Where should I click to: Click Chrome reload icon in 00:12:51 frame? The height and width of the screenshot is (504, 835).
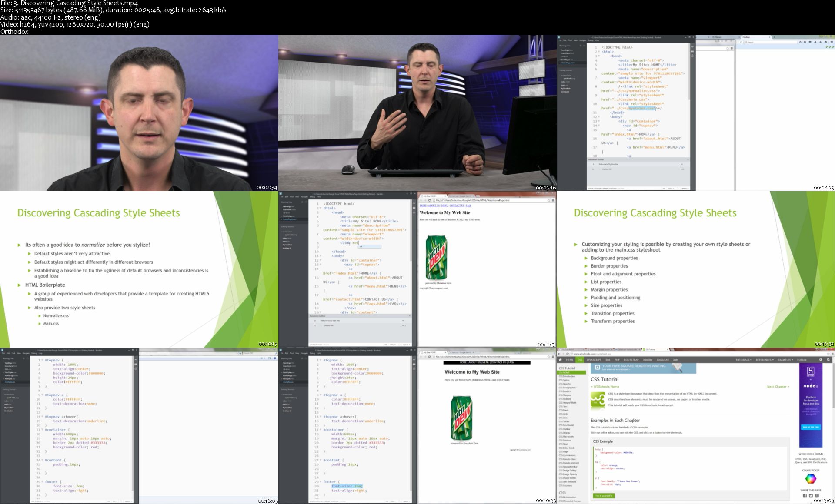(x=429, y=200)
